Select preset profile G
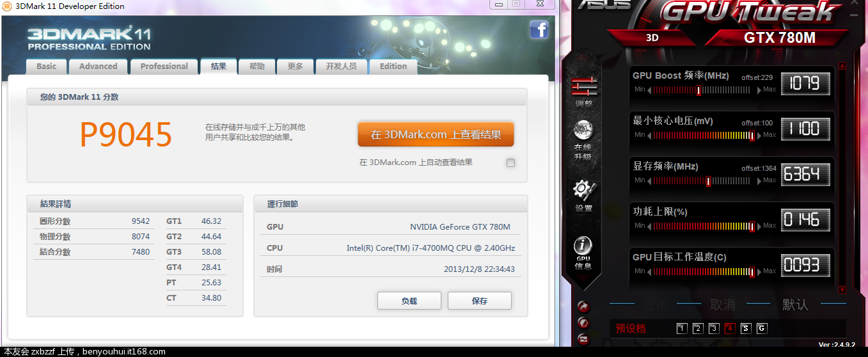The width and height of the screenshot is (868, 357). click(x=761, y=328)
